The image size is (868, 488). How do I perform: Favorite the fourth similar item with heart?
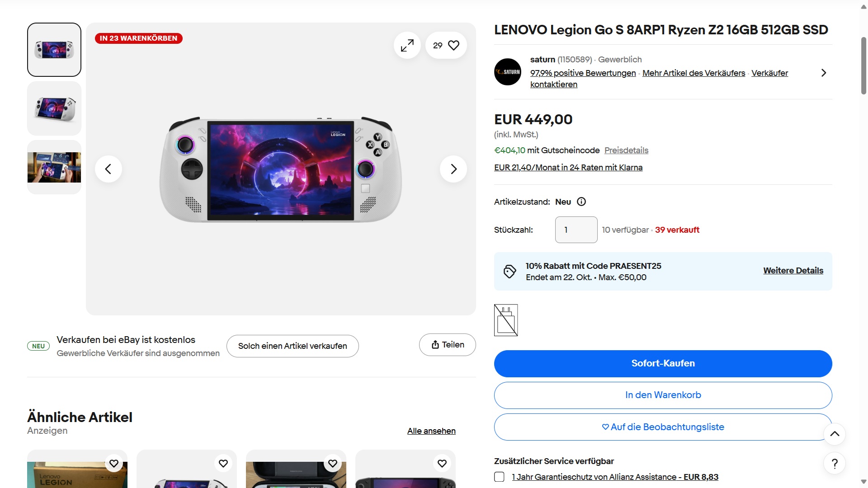(442, 463)
